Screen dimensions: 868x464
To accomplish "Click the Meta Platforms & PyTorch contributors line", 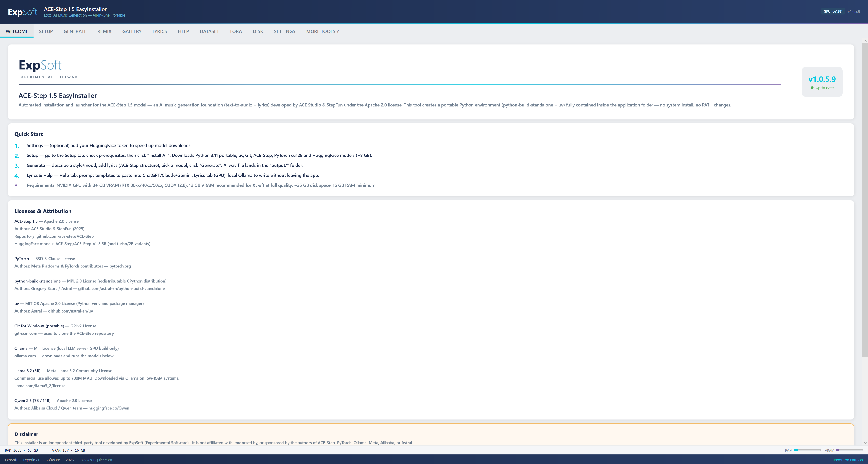I will coord(73,266).
